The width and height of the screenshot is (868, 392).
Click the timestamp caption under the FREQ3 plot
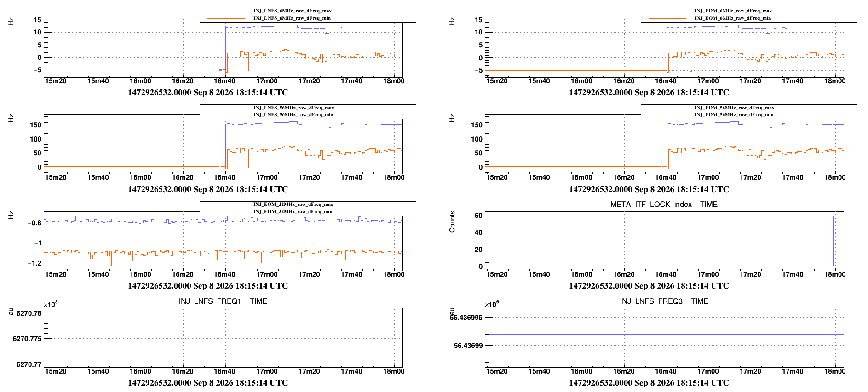click(649, 382)
